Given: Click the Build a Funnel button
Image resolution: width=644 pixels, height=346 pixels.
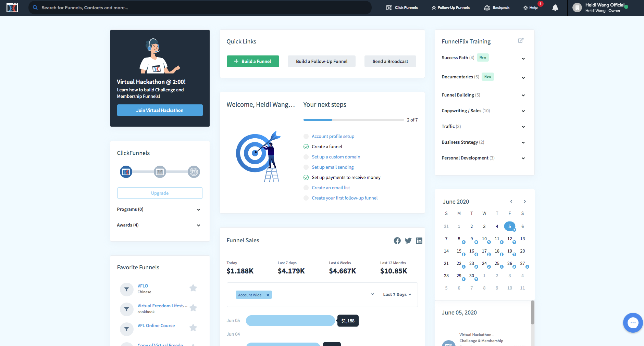Looking at the screenshot, I should pos(253,61).
